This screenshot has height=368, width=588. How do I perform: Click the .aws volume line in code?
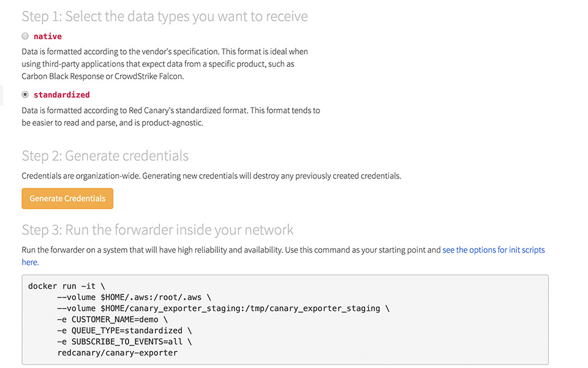point(134,297)
